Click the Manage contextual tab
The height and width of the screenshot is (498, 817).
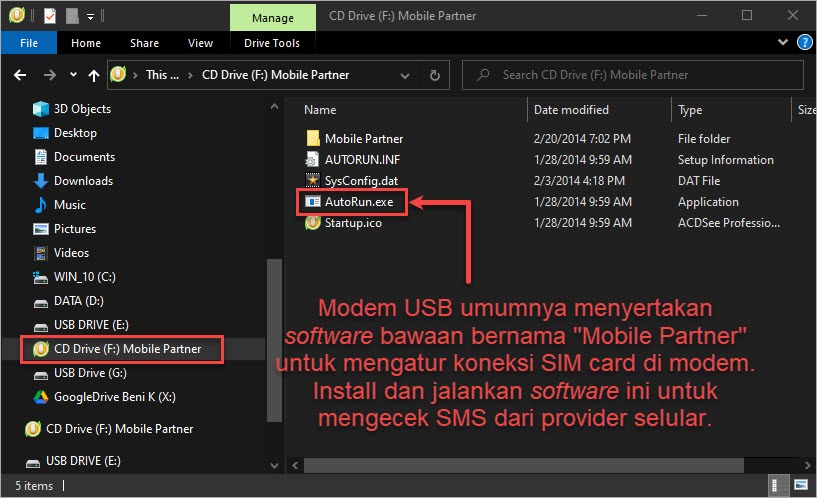[273, 18]
